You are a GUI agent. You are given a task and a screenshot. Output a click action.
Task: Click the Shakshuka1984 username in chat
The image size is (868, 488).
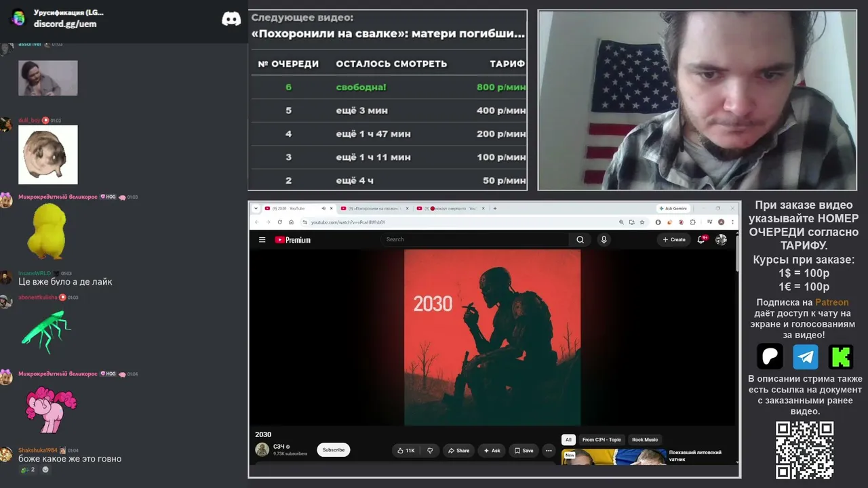click(38, 450)
